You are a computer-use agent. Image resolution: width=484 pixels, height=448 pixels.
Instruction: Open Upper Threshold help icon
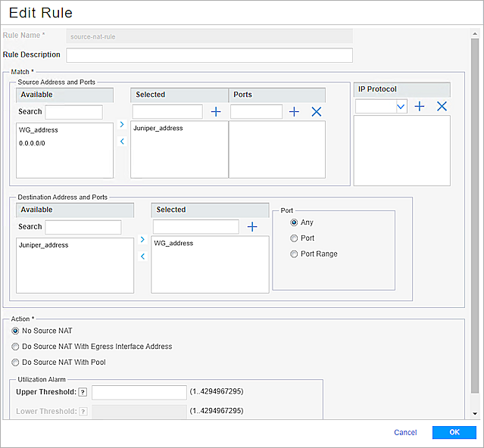(x=83, y=392)
